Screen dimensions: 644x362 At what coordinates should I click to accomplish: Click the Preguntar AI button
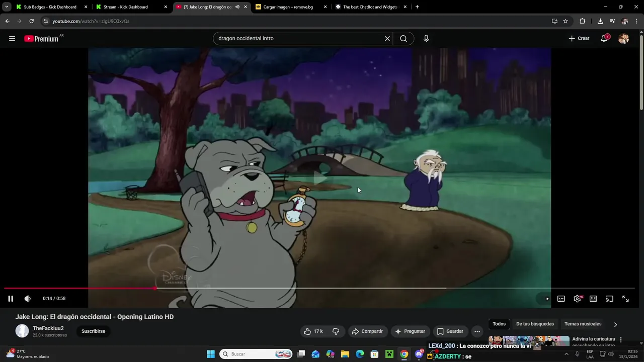[x=411, y=331]
